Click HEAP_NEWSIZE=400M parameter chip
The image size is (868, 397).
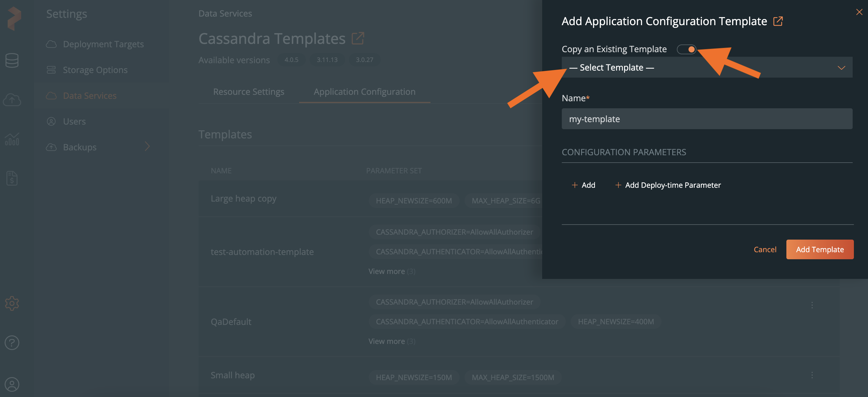click(616, 322)
